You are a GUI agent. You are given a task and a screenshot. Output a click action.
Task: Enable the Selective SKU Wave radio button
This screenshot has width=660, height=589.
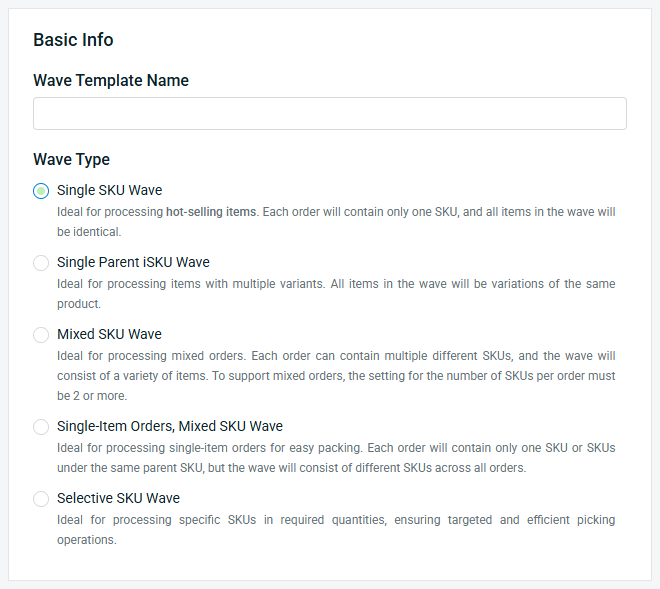point(41,498)
